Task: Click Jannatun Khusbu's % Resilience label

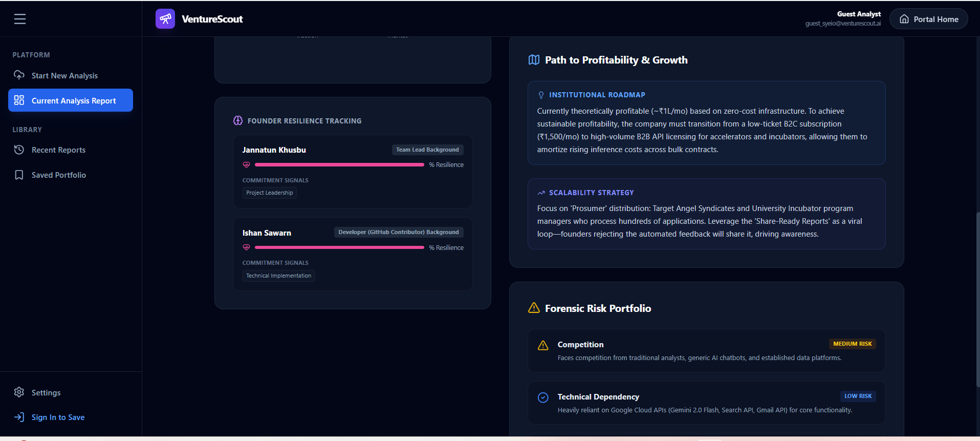Action: pyautogui.click(x=446, y=165)
